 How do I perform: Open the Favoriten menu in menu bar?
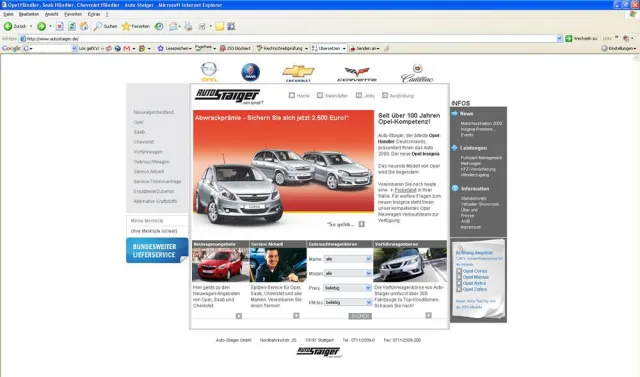[x=73, y=14]
